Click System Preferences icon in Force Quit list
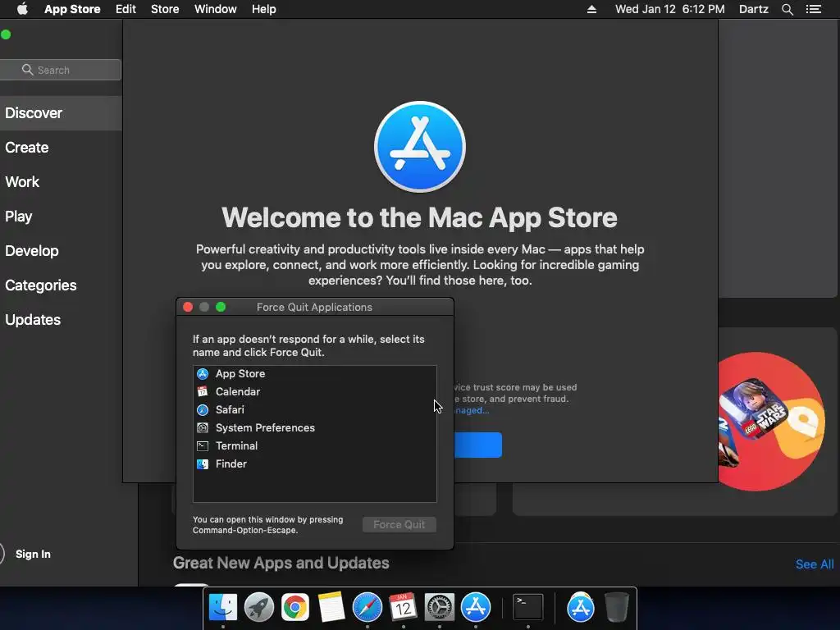The image size is (840, 630). (203, 428)
